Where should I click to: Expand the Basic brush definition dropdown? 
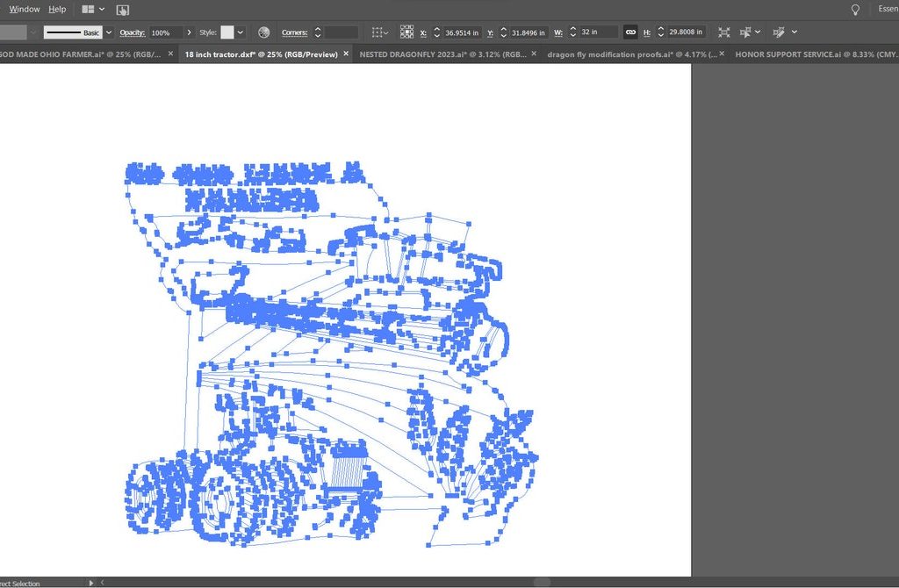tap(109, 32)
